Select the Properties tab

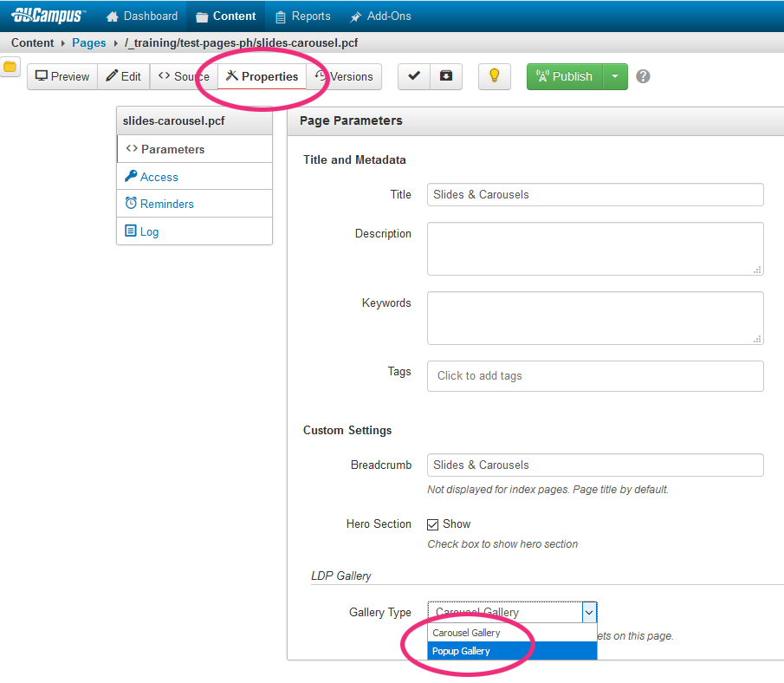262,76
